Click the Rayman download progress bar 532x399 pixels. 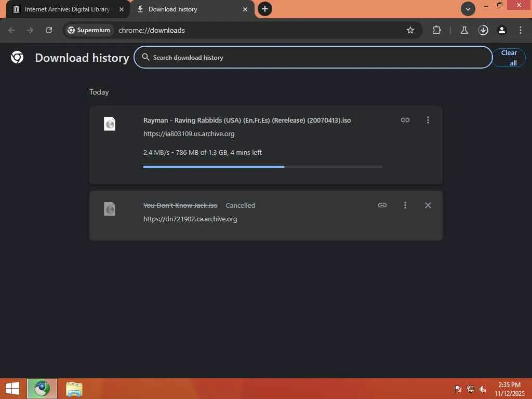pyautogui.click(x=262, y=167)
